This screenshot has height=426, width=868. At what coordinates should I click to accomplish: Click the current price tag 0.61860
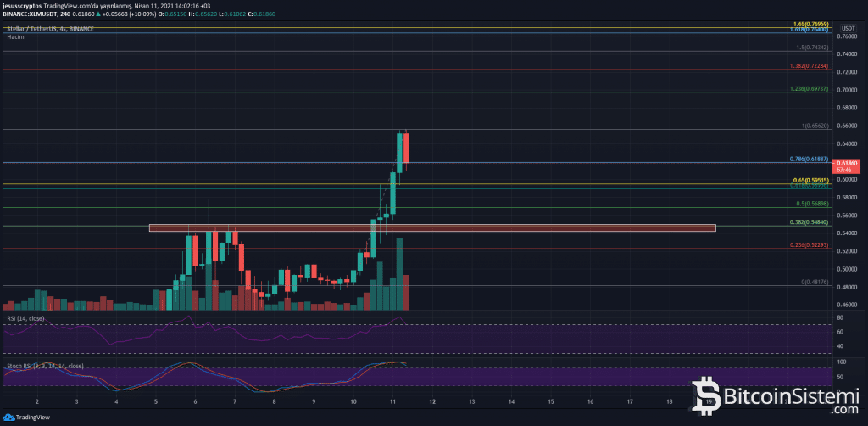click(848, 166)
